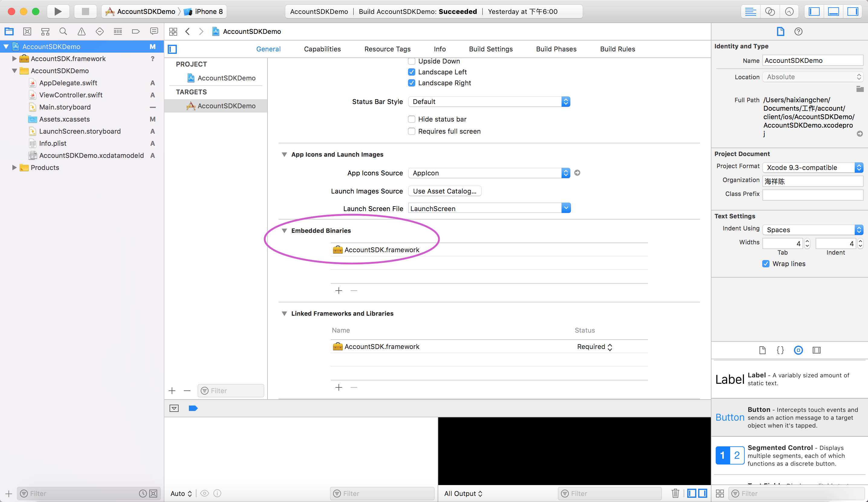
Task: Open Indent Using dropdown
Action: [813, 230]
